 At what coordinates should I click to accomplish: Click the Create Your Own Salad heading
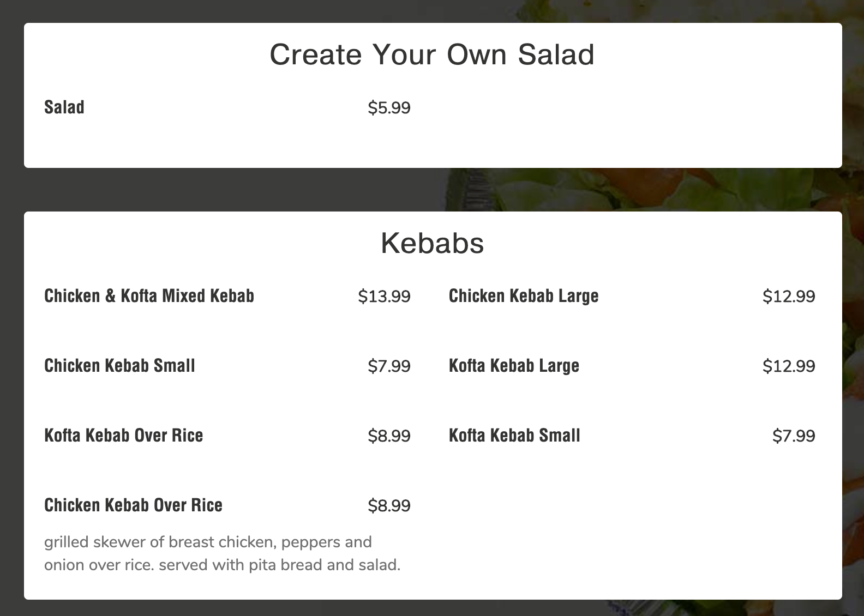tap(432, 55)
